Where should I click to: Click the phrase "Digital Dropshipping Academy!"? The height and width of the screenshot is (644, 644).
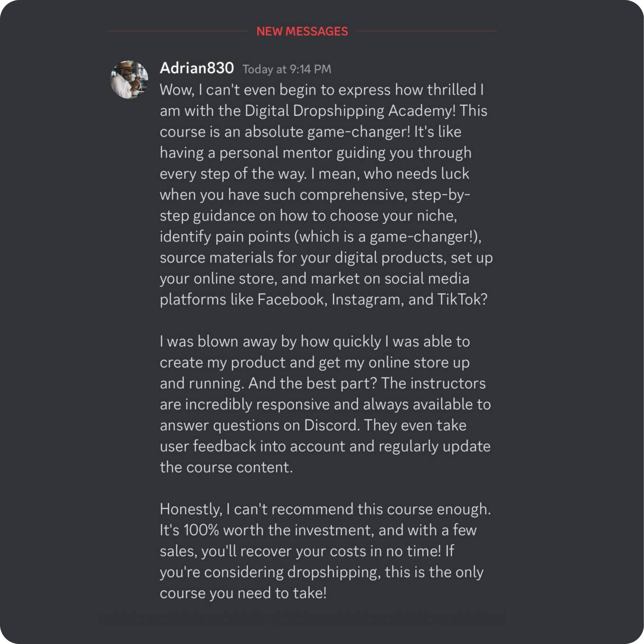[x=350, y=111]
